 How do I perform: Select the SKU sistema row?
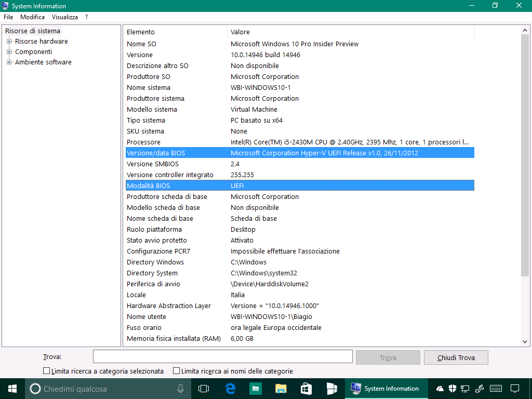300,131
